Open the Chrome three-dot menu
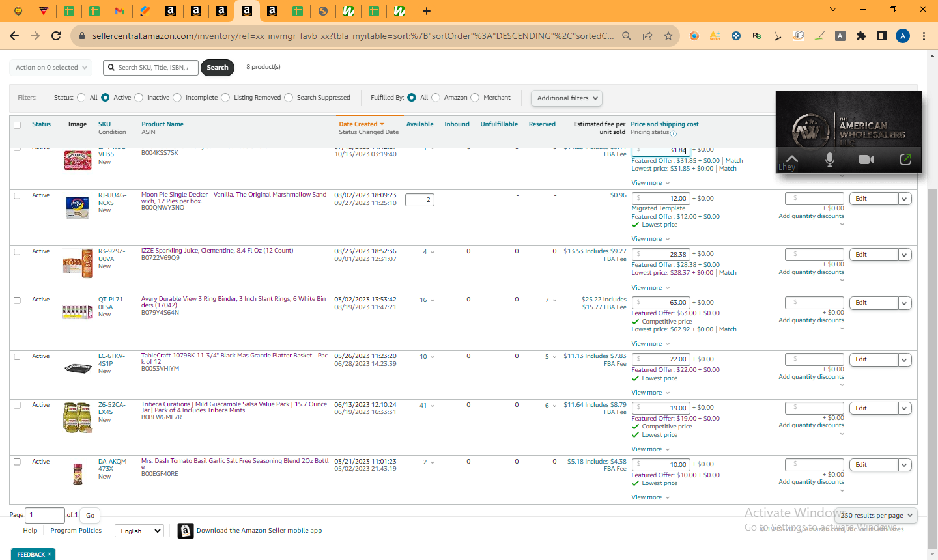The image size is (938, 560). (x=924, y=36)
